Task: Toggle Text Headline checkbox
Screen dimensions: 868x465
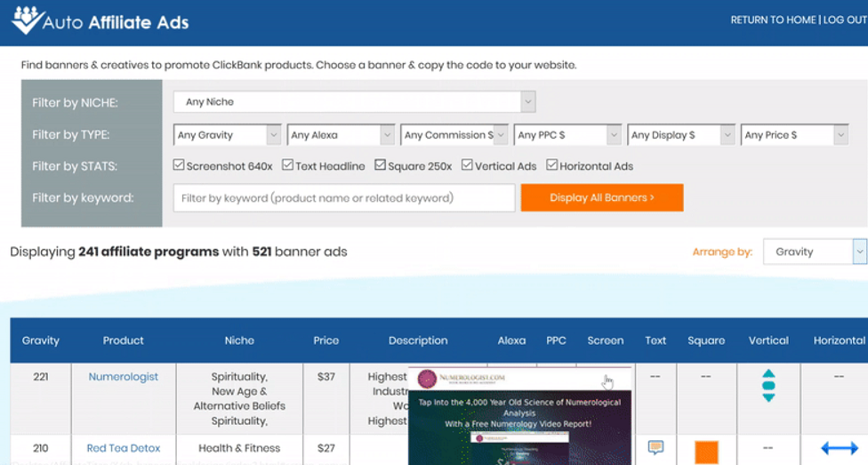Action: (288, 165)
